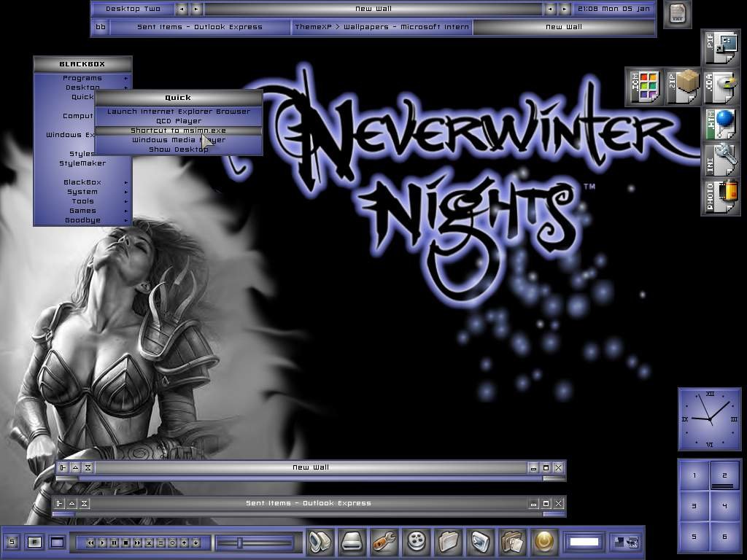The image size is (747, 560).
Task: Click the hard drive icon in bottom dock
Action: pos(352,542)
